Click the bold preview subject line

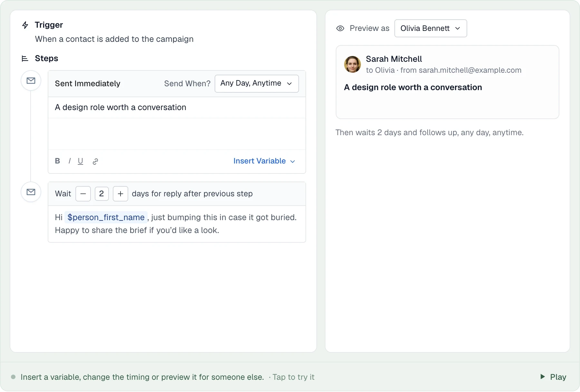[413, 87]
